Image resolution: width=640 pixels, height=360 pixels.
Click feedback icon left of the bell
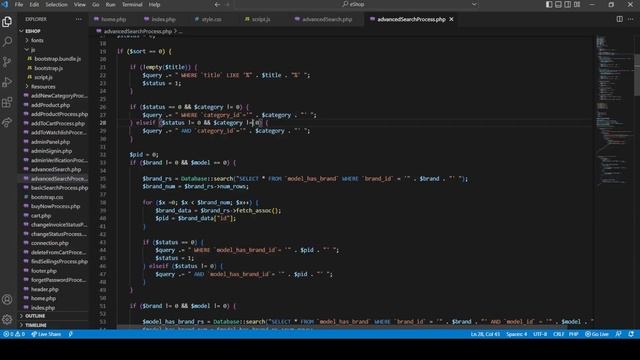[x=618, y=334]
